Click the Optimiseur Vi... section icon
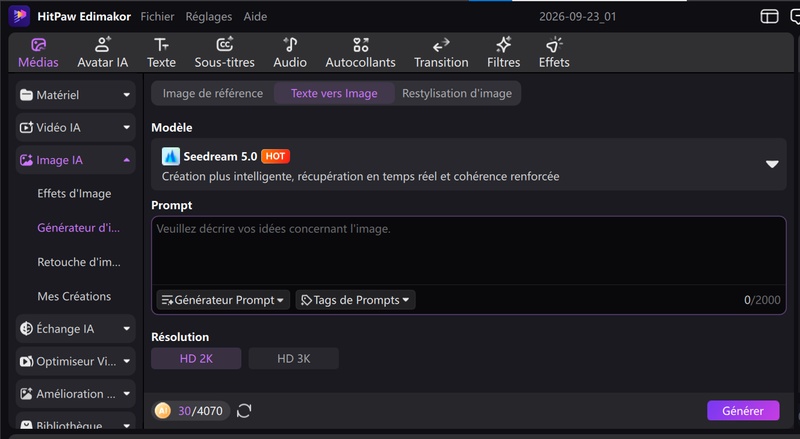This screenshot has width=800, height=439. 26,361
